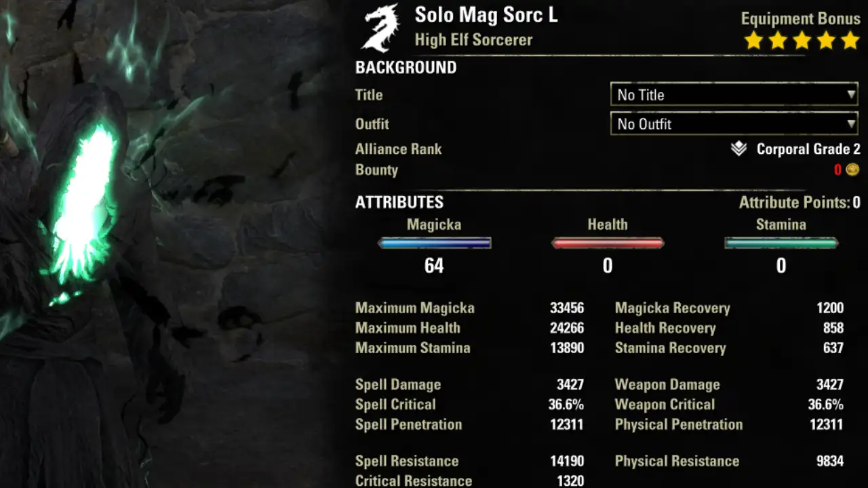Click the Physical Resistance stat label
Viewport: 868px width, 488px height.
tap(677, 461)
